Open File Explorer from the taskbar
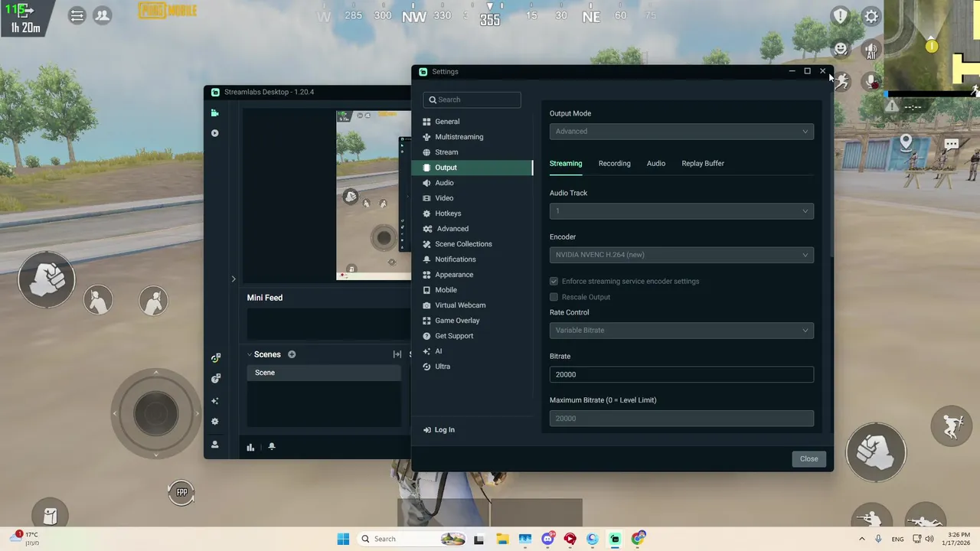980x551 pixels. (x=501, y=539)
